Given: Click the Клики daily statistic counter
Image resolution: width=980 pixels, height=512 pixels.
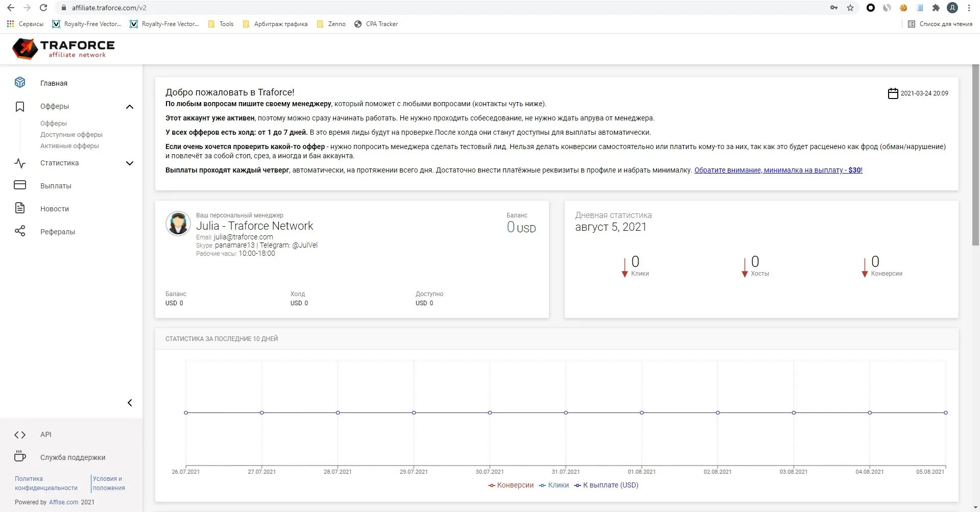Looking at the screenshot, I should (x=635, y=266).
